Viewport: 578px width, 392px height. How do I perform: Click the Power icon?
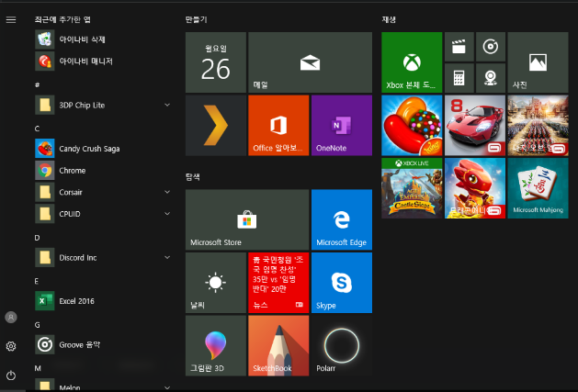[11, 375]
